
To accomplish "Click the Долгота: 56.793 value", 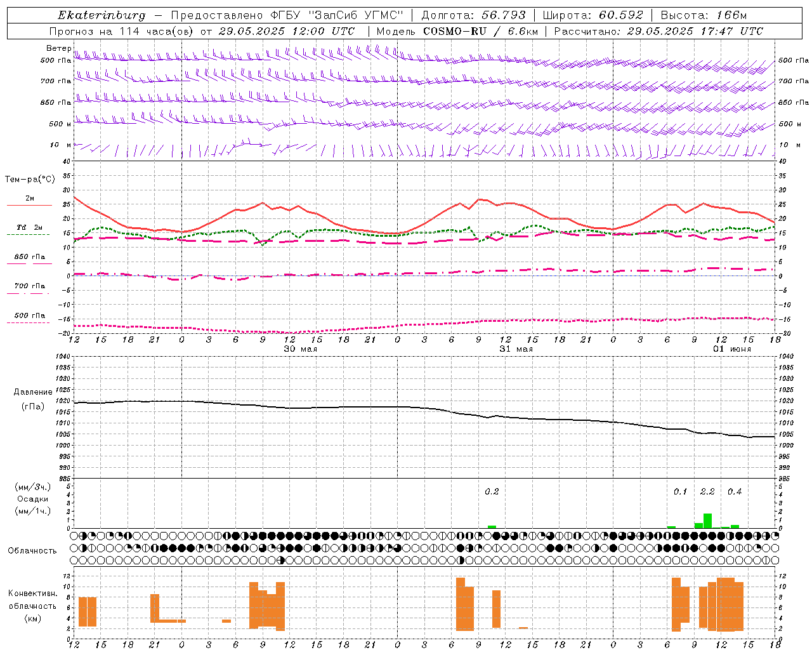I will 473,15.
